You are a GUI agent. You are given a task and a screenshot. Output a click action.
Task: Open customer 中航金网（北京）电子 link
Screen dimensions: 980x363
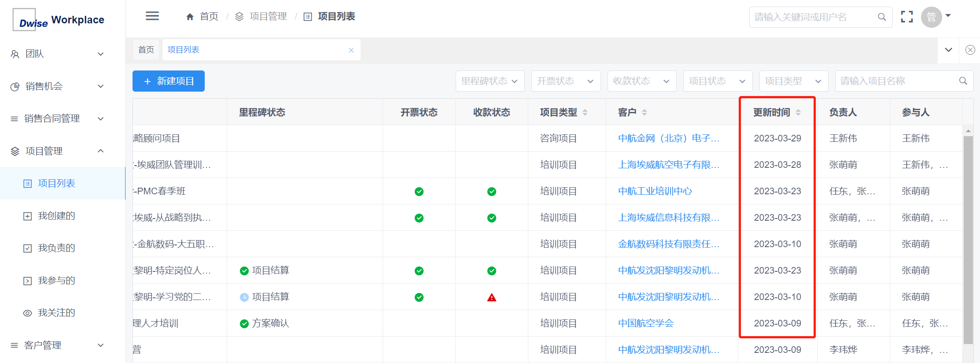tap(669, 138)
